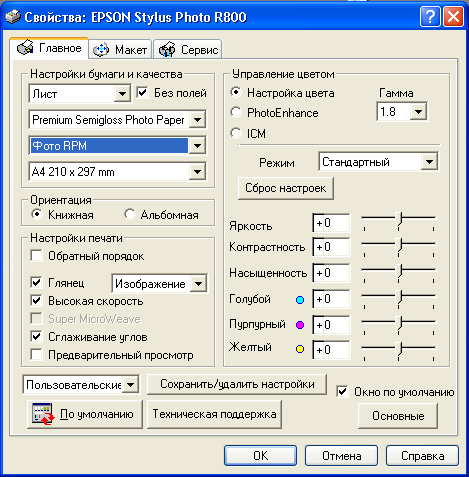Screen dimensions: 469x477
Task: Open the Пользовательские settings dropdown
Action: pyautogui.click(x=130, y=385)
